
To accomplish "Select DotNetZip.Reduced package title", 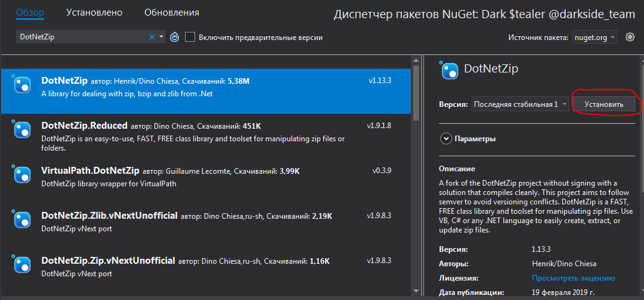I will point(84,125).
